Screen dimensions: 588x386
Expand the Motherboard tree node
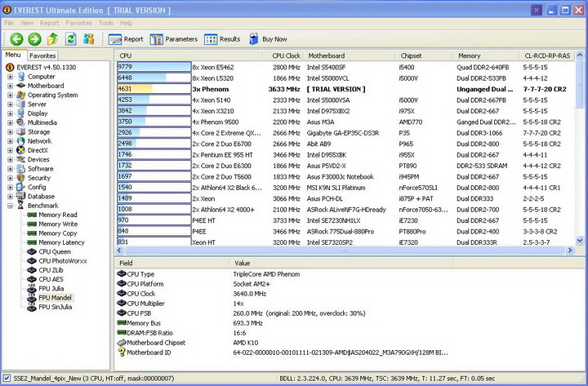pyautogui.click(x=10, y=86)
